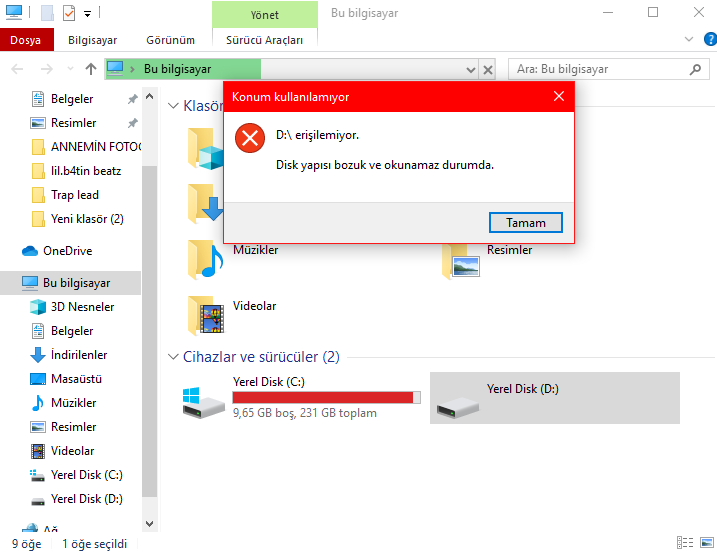The width and height of the screenshot is (717, 552).
Task: Click İndirilenler download arrow icon in sidebar
Action: pos(38,355)
